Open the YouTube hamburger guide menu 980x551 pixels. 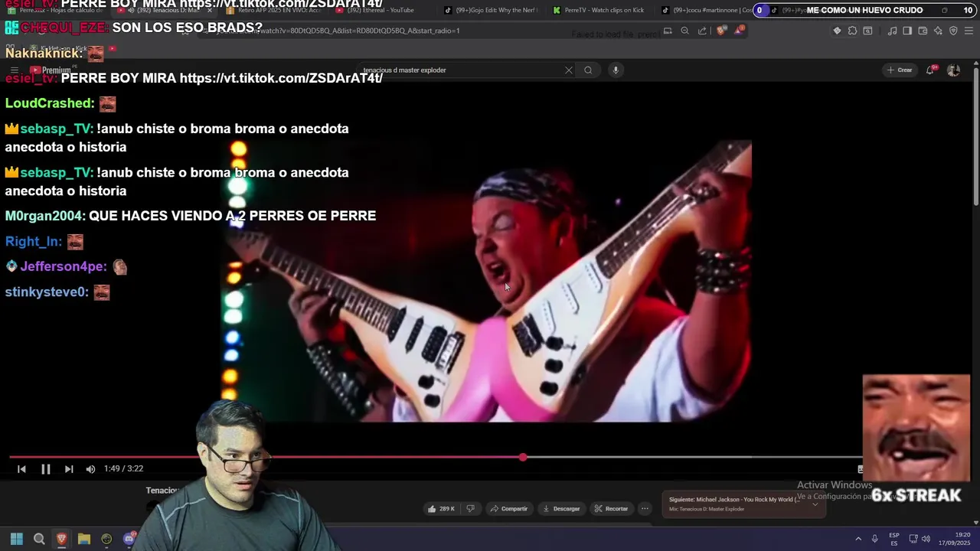[14, 70]
